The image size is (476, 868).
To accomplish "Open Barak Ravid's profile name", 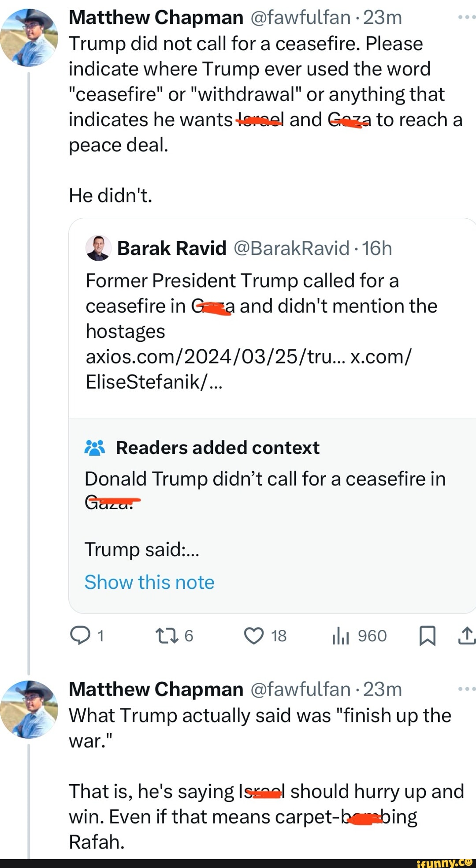I will [x=172, y=248].
